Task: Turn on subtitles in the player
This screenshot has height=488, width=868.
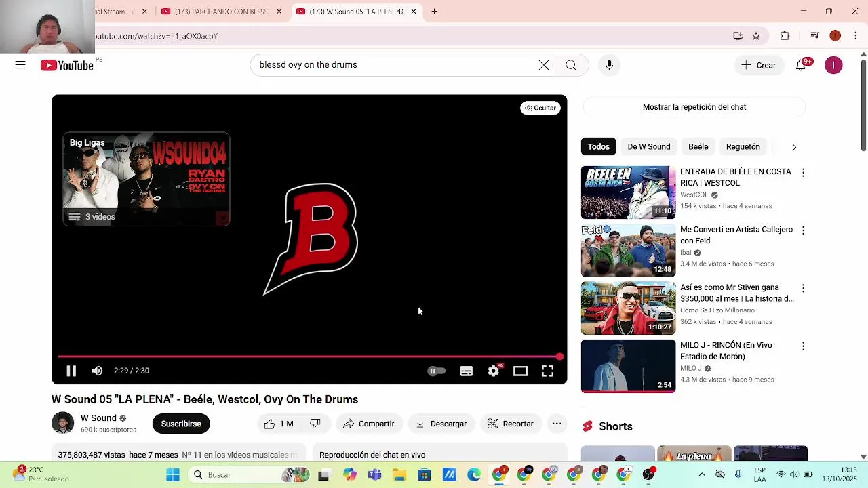Action: pos(466,371)
